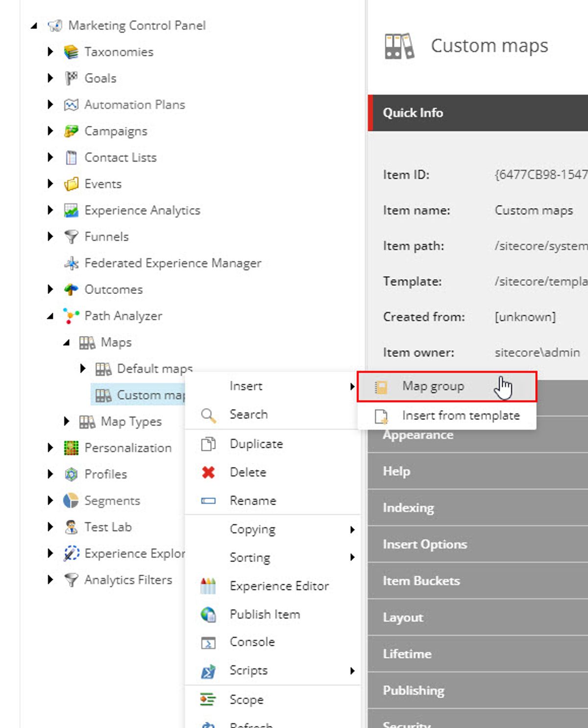Choose Map group from Insert submenu

[447, 387]
